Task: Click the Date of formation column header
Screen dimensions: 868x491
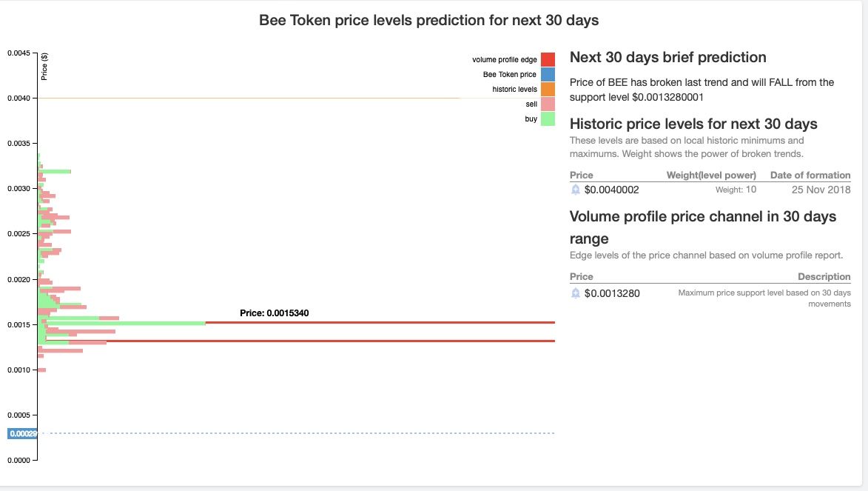Action: [x=810, y=176]
